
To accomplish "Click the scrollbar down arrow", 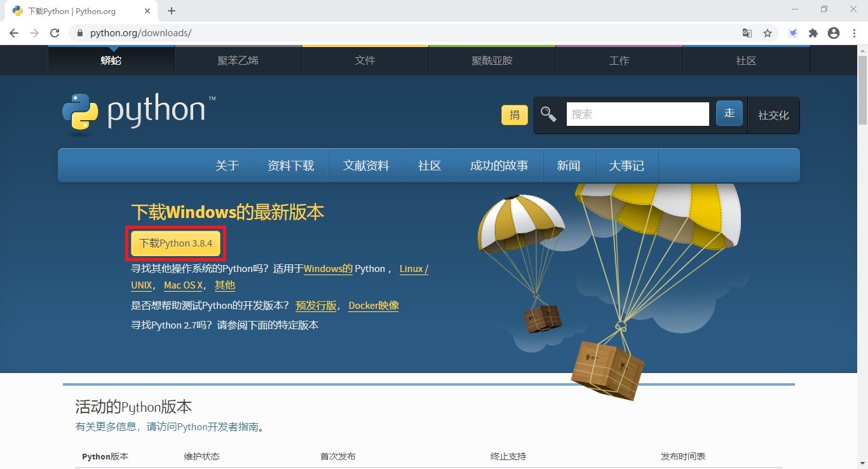I will click(x=862, y=464).
